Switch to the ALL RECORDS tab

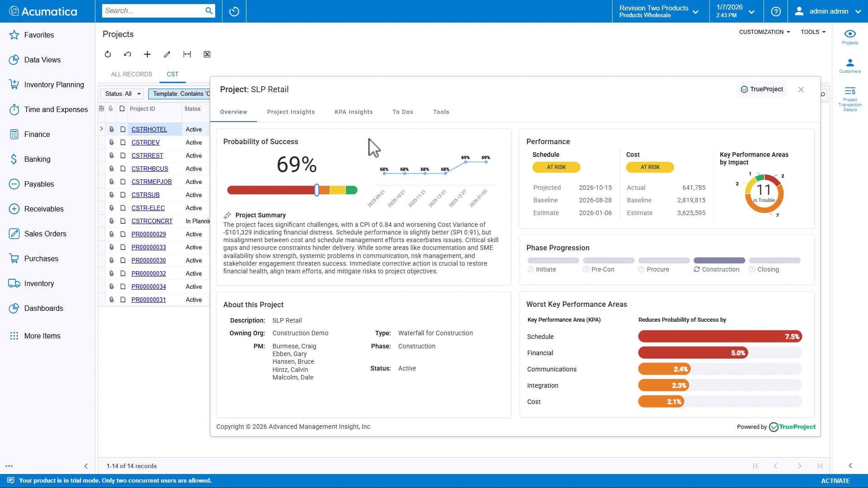(x=131, y=74)
